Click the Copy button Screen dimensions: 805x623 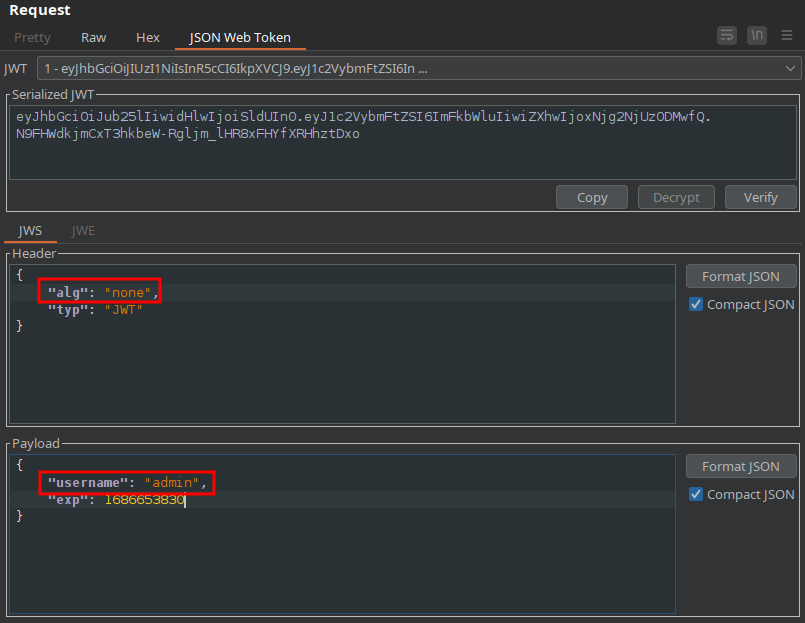coord(592,197)
